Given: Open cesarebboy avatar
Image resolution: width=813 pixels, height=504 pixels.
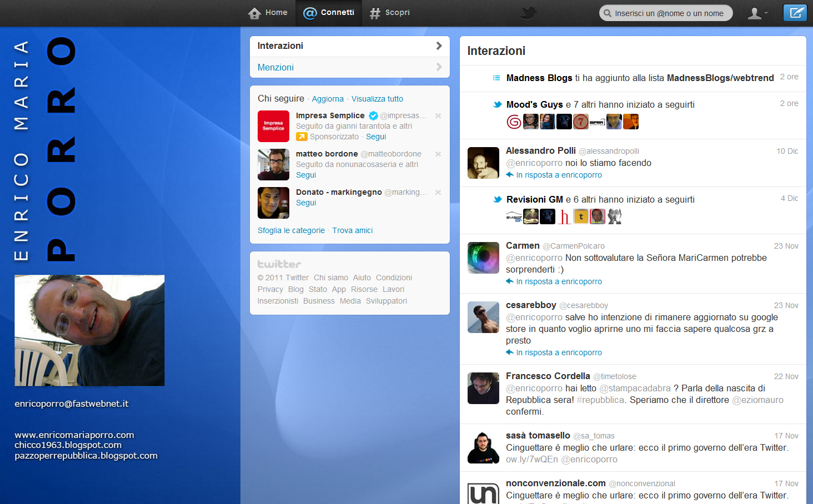Looking at the screenshot, I should pos(483,317).
